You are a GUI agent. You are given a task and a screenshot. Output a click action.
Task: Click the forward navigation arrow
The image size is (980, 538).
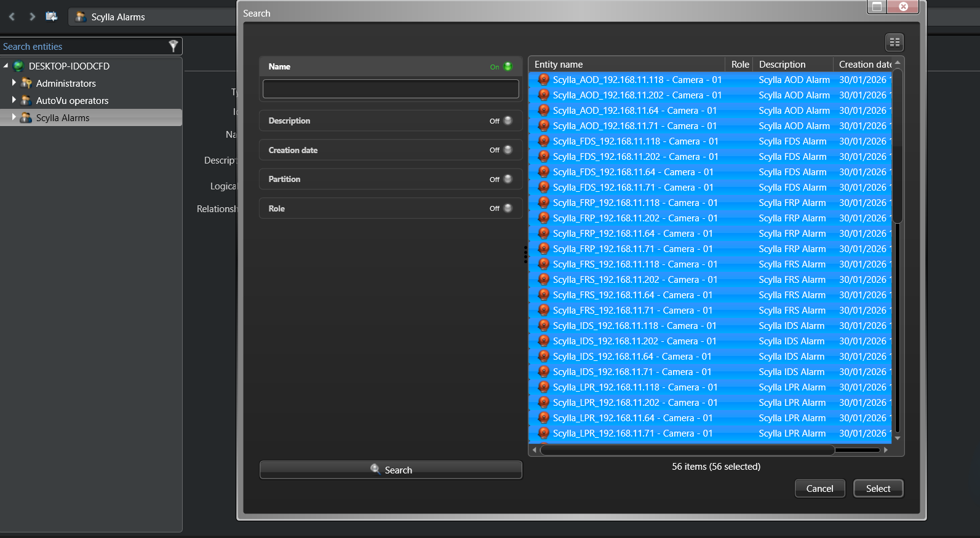pos(32,17)
